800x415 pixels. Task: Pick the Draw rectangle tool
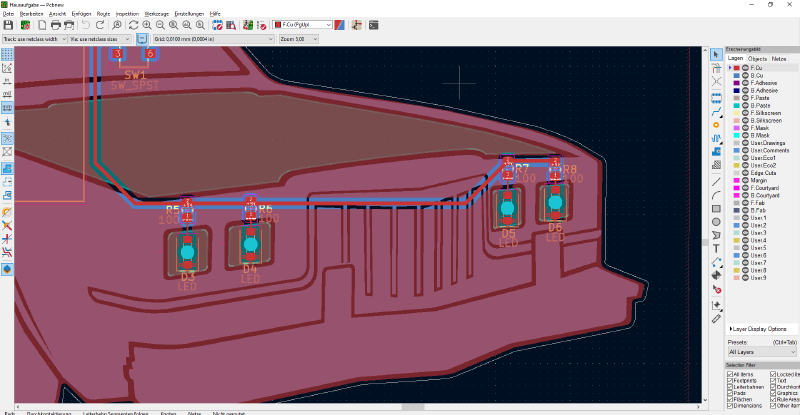tap(716, 209)
